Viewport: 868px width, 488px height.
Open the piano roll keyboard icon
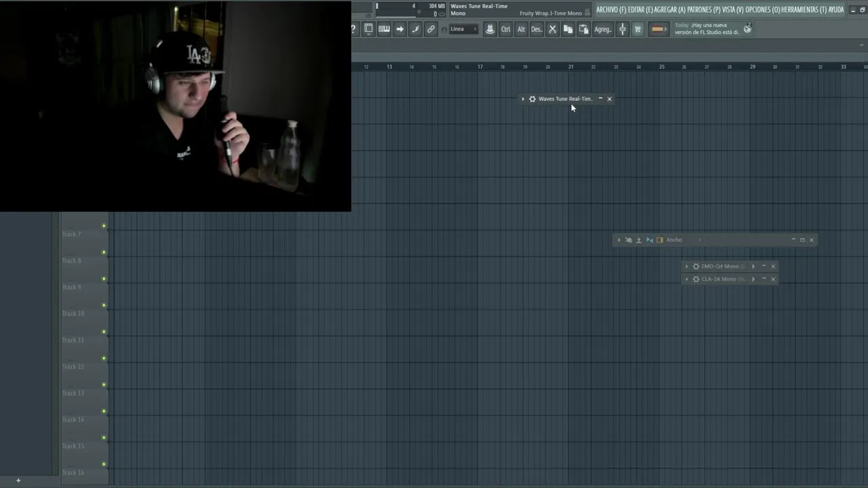coord(384,28)
